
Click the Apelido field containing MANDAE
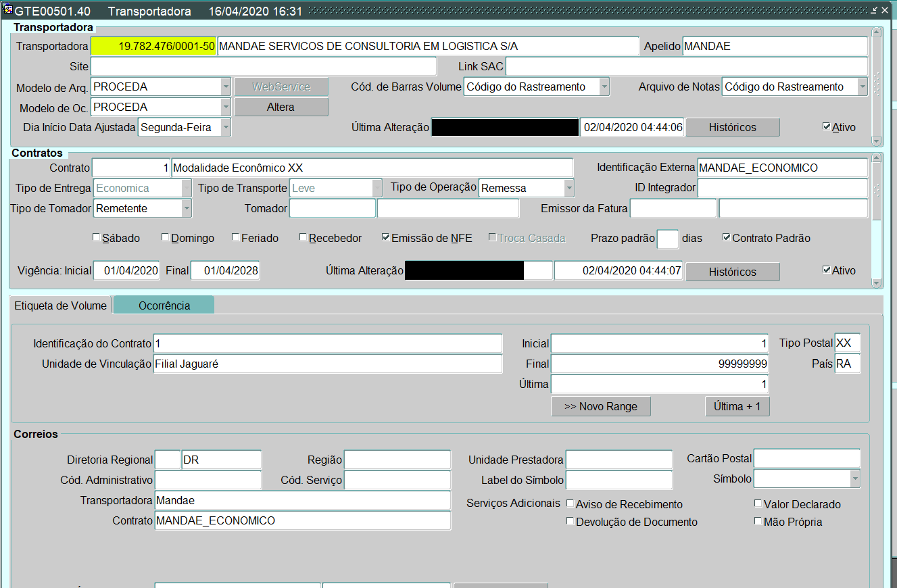click(775, 46)
